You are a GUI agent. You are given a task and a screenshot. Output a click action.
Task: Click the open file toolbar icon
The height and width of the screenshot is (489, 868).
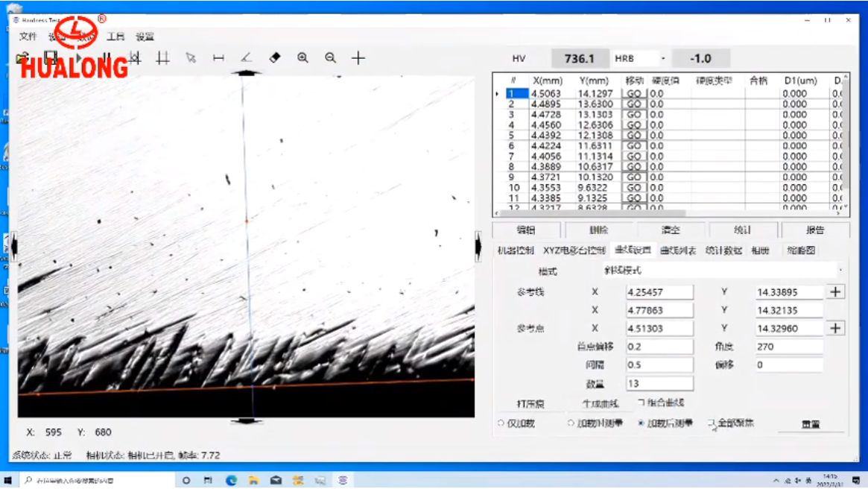22,57
